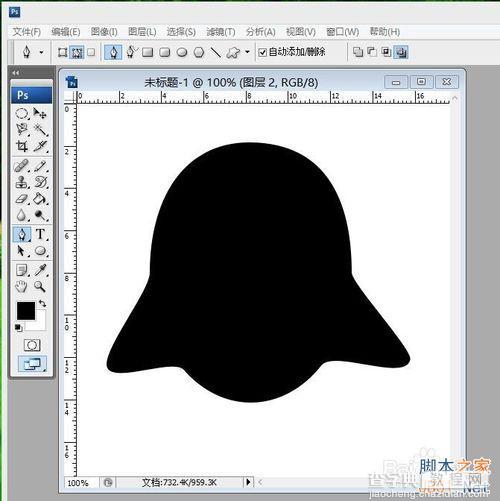Open the 滤镜(T) menu
Image resolution: width=500 pixels, height=501 pixels.
tap(221, 32)
